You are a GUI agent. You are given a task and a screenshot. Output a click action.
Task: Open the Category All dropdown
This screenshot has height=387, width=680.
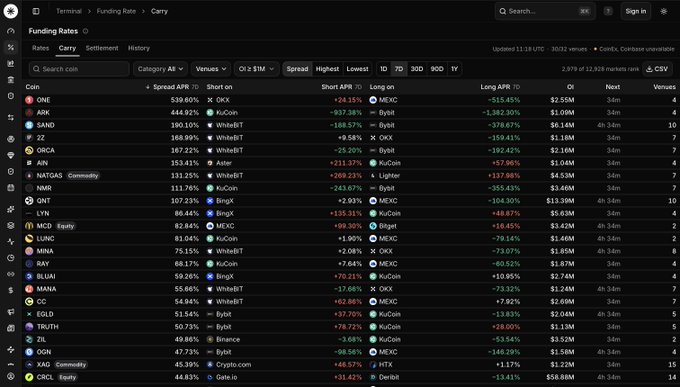[x=160, y=69]
